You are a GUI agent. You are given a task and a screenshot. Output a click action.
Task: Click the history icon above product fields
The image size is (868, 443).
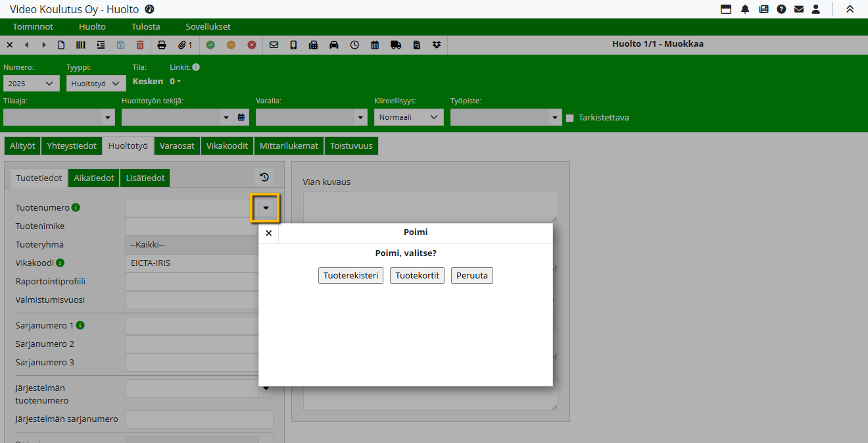click(264, 177)
